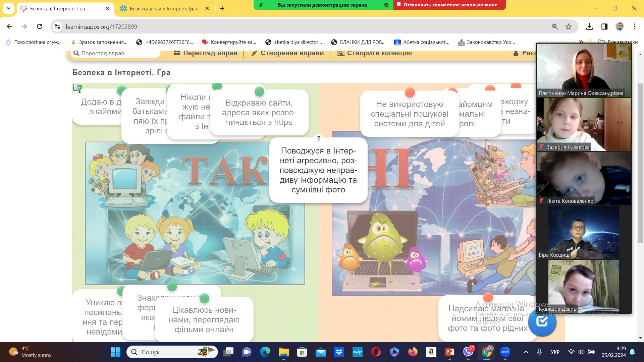
Task: Toggle the microphone icon in system tray
Action: pyautogui.click(x=539, y=352)
